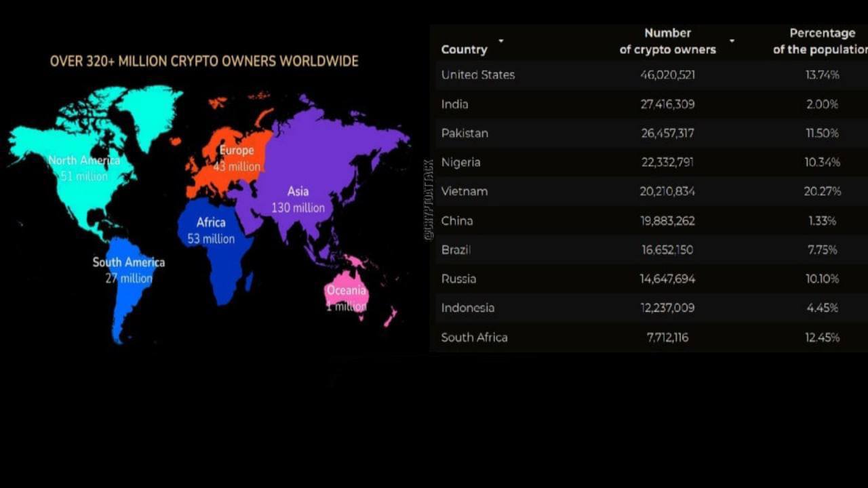Viewport: 868px width, 488px height.
Task: Click the New Zealand shape on the map
Action: pyautogui.click(x=390, y=317)
